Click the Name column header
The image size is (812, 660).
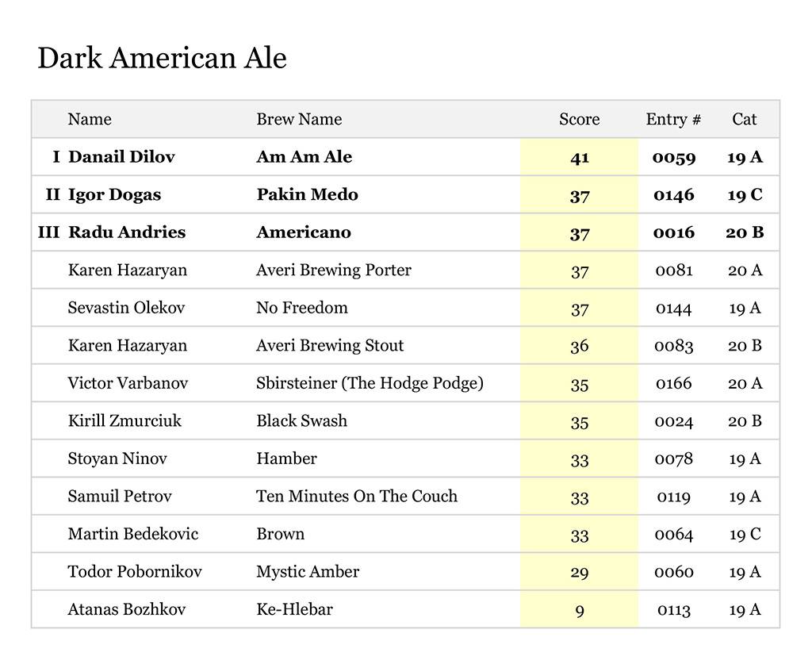point(90,119)
